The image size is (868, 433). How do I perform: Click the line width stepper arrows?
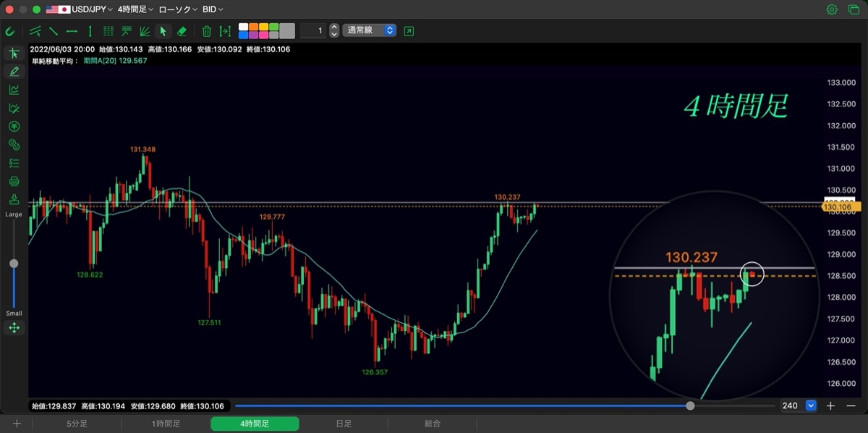click(x=334, y=30)
